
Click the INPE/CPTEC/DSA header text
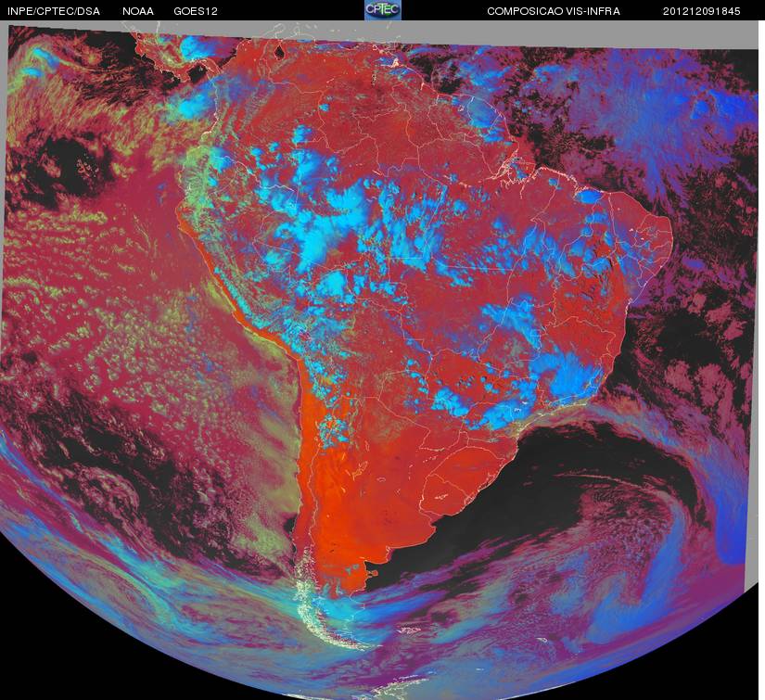pyautogui.click(x=54, y=11)
